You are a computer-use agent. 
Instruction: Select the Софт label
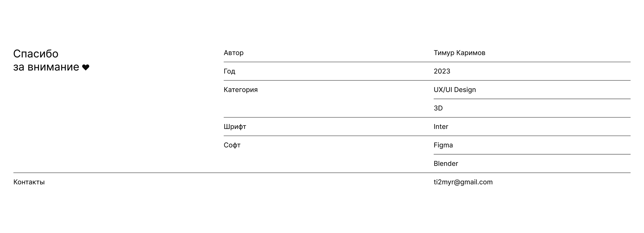click(x=232, y=145)
